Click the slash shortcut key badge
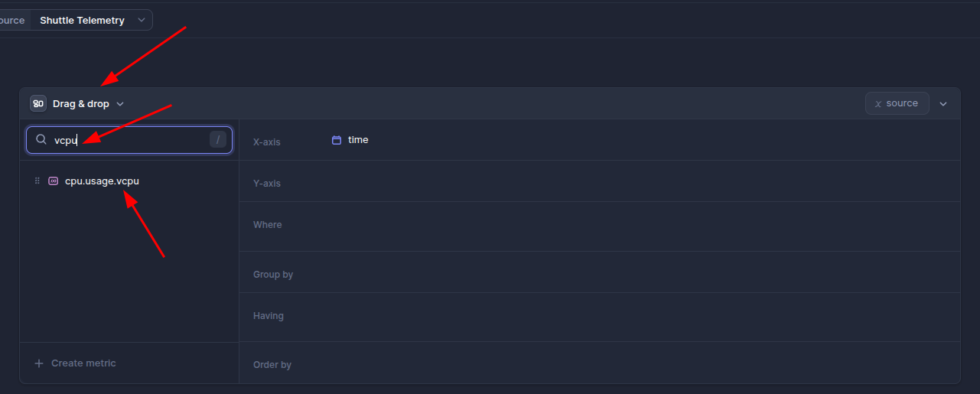The width and height of the screenshot is (980, 394). pyautogui.click(x=218, y=139)
